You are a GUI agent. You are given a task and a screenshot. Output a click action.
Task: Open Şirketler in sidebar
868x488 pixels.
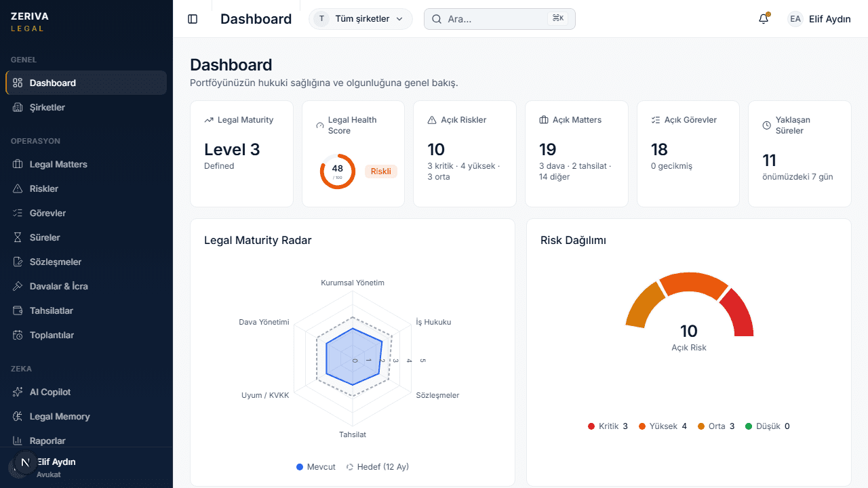[x=86, y=107]
